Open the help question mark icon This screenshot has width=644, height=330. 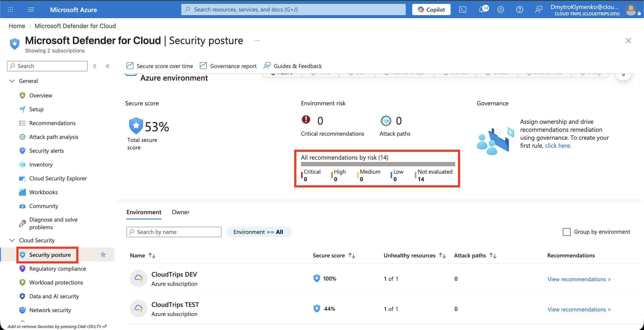(x=519, y=10)
